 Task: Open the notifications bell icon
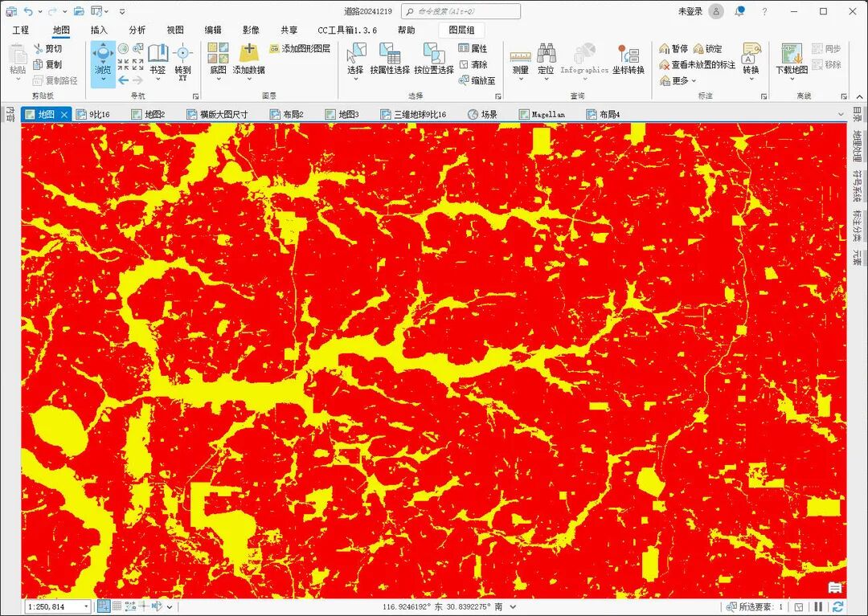click(x=739, y=11)
